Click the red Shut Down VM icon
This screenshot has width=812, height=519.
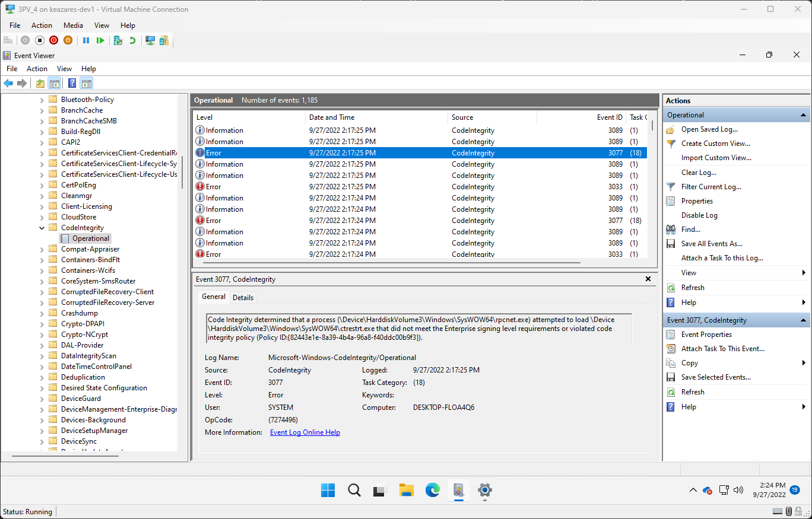(53, 40)
